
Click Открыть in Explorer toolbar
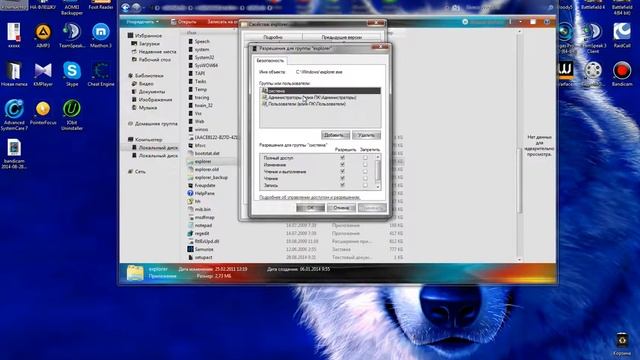coord(184,22)
